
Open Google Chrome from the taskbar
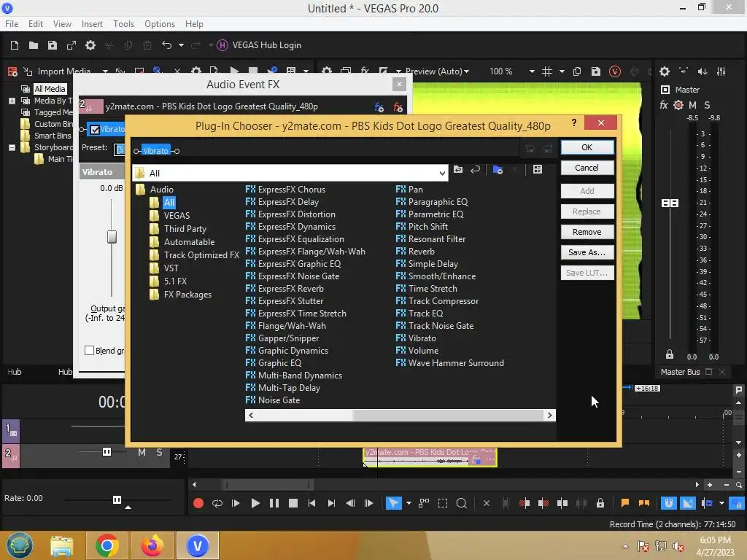pos(107,545)
